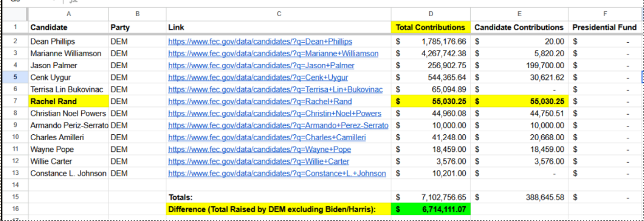Viewport: 644px width, 221px height.
Task: Open the Dean Phillips FEC link
Action: (x=260, y=42)
